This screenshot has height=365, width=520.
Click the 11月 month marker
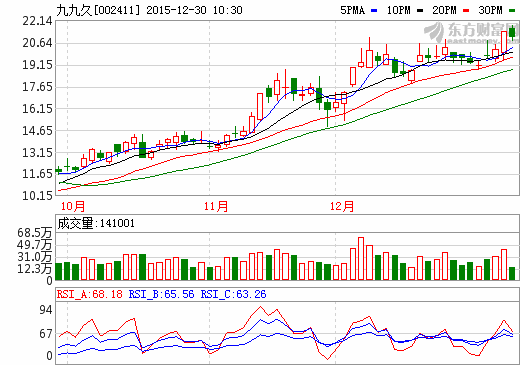tap(216, 206)
